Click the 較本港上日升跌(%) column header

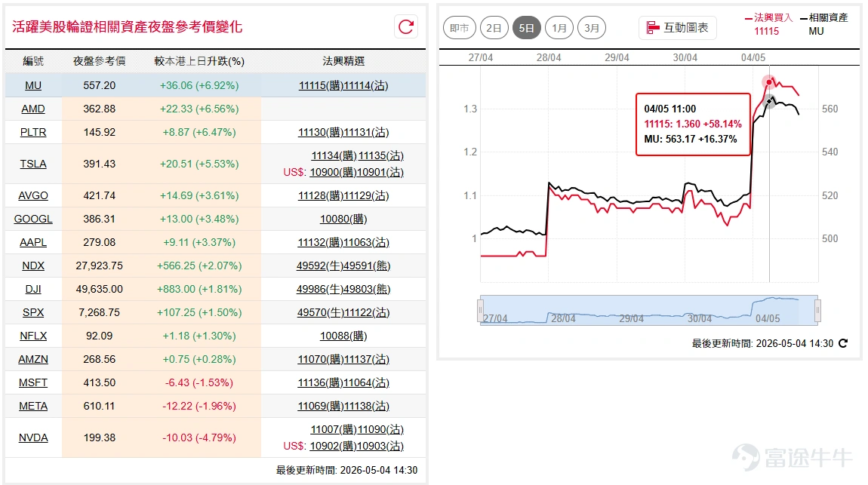point(199,61)
